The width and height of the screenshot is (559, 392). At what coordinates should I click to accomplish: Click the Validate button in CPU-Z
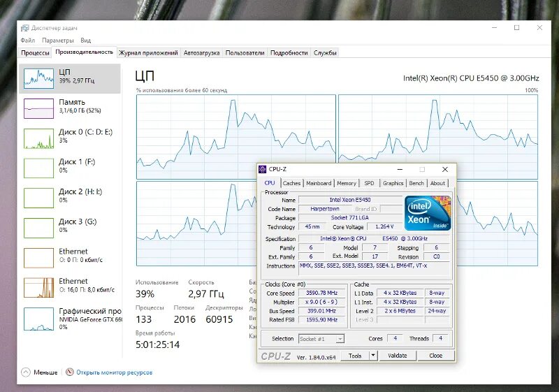(397, 356)
